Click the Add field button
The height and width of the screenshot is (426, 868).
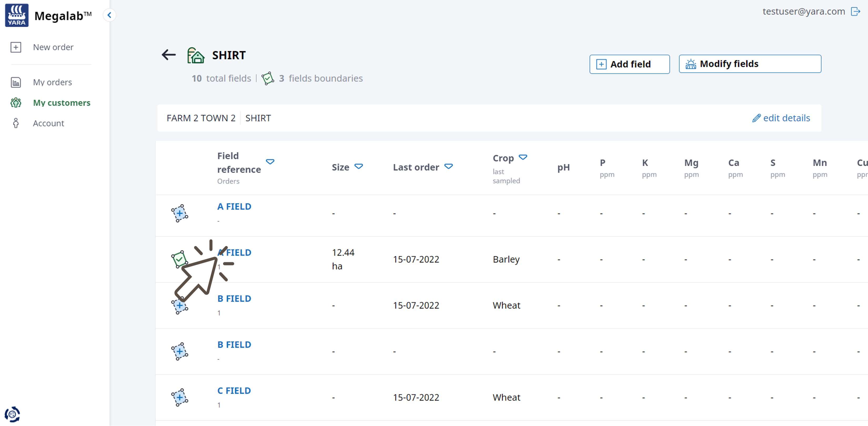[629, 64]
